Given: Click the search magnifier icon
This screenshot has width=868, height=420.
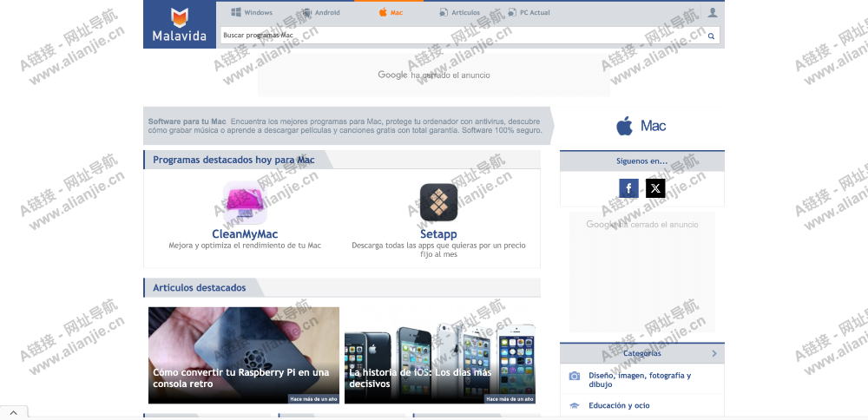Looking at the screenshot, I should [712, 36].
